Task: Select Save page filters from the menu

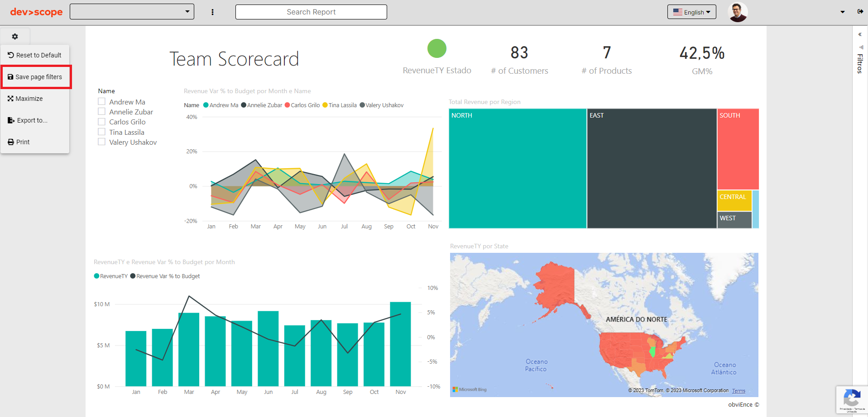Action: pos(38,76)
